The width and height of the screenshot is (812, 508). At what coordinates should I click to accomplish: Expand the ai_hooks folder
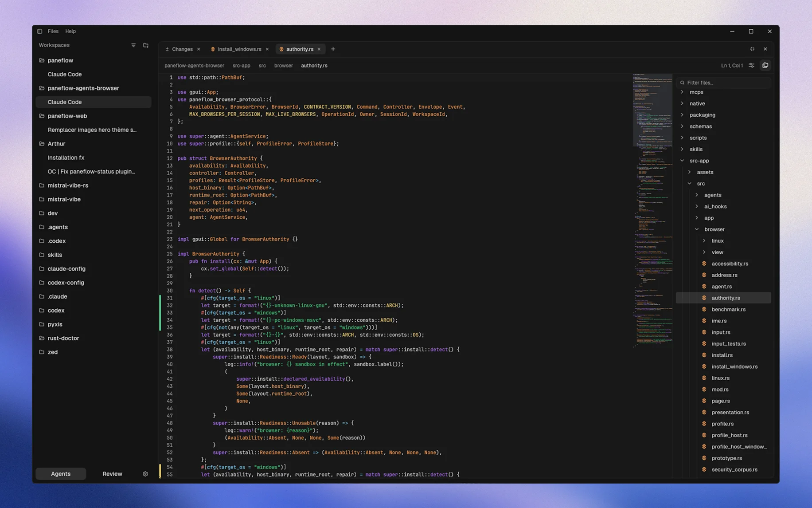tap(697, 206)
